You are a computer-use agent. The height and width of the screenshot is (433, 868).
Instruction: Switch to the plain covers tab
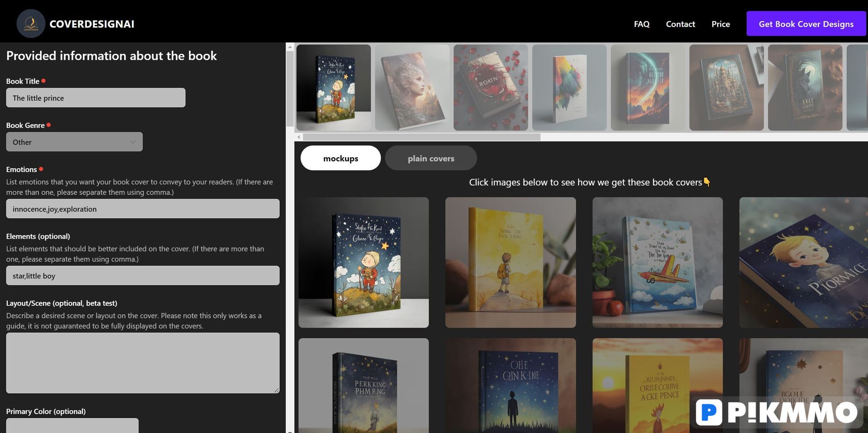[x=431, y=158]
